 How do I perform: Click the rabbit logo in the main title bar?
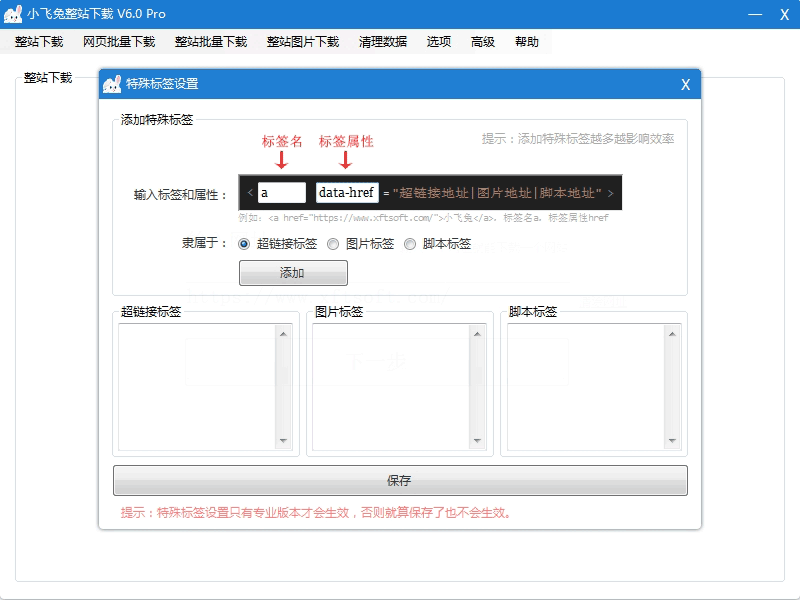[13, 14]
